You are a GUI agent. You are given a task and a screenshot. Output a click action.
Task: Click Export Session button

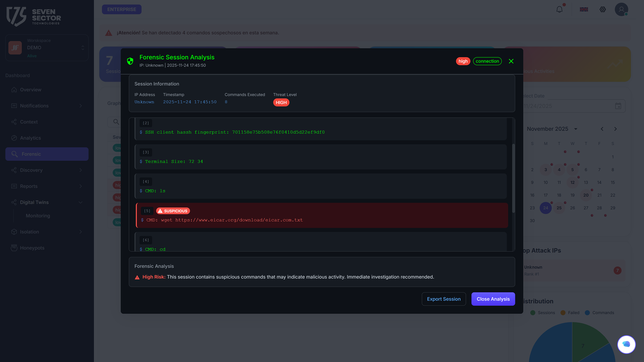tap(444, 299)
